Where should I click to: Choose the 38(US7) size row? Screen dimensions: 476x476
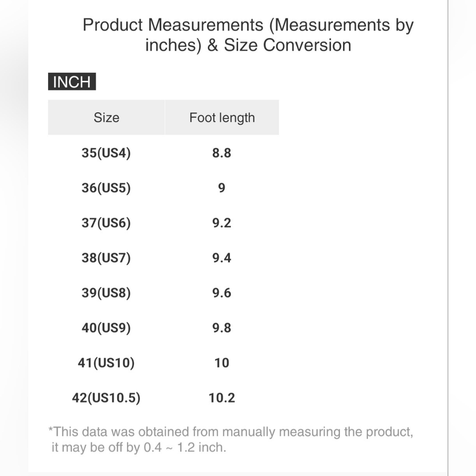tap(106, 258)
